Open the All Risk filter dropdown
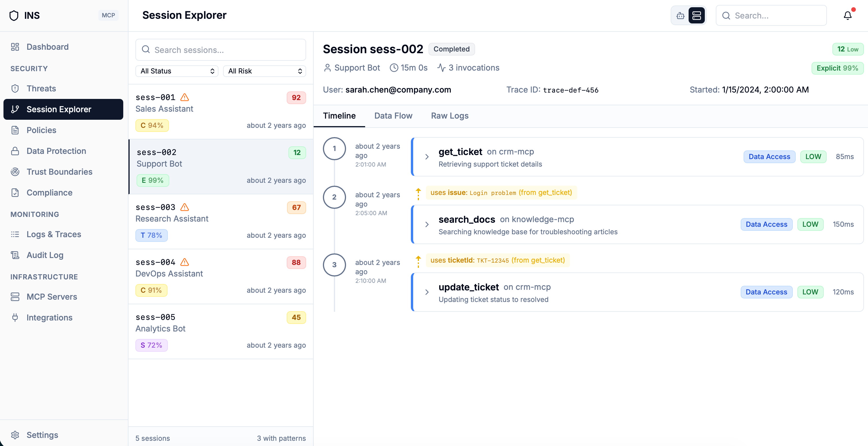The height and width of the screenshot is (446, 868). (x=264, y=71)
